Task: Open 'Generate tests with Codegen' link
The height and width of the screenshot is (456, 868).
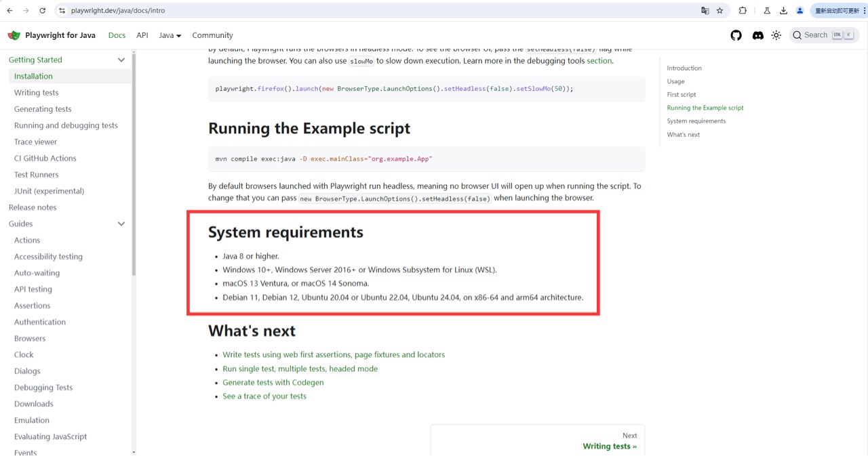Action: (273, 382)
